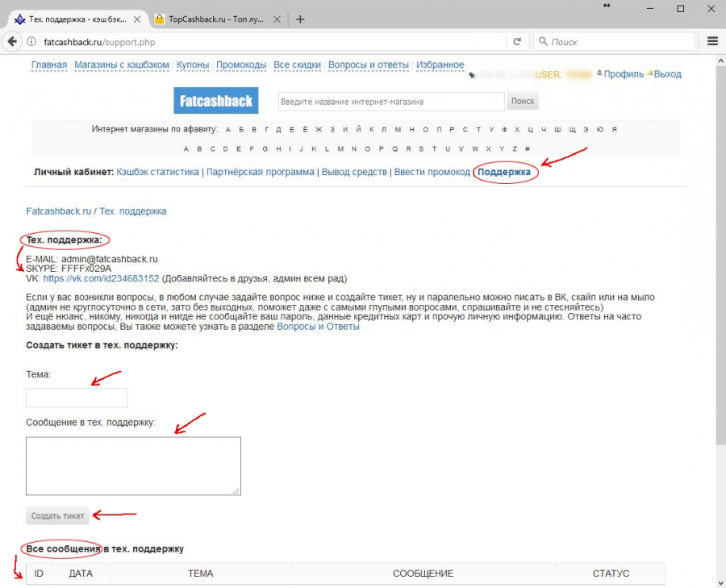Image resolution: width=726 pixels, height=588 pixels.
Task: Go to 'Магазины с кэшбэком'
Action: click(x=122, y=65)
